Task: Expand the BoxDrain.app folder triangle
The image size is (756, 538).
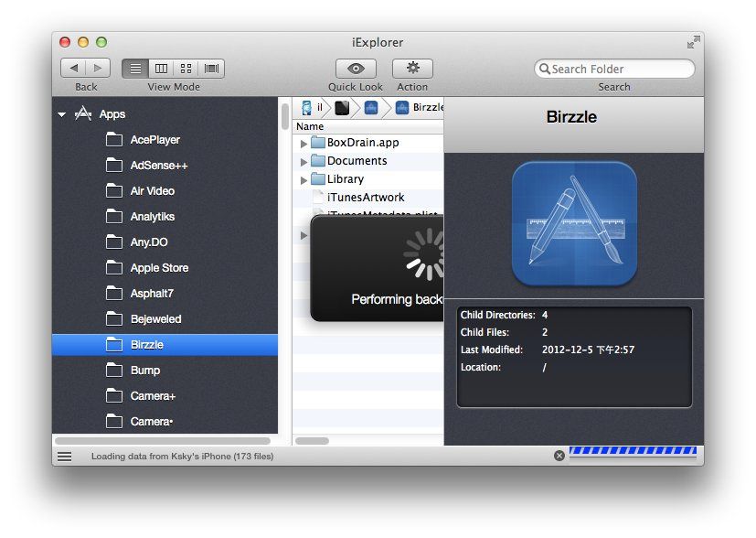Action: (x=303, y=144)
